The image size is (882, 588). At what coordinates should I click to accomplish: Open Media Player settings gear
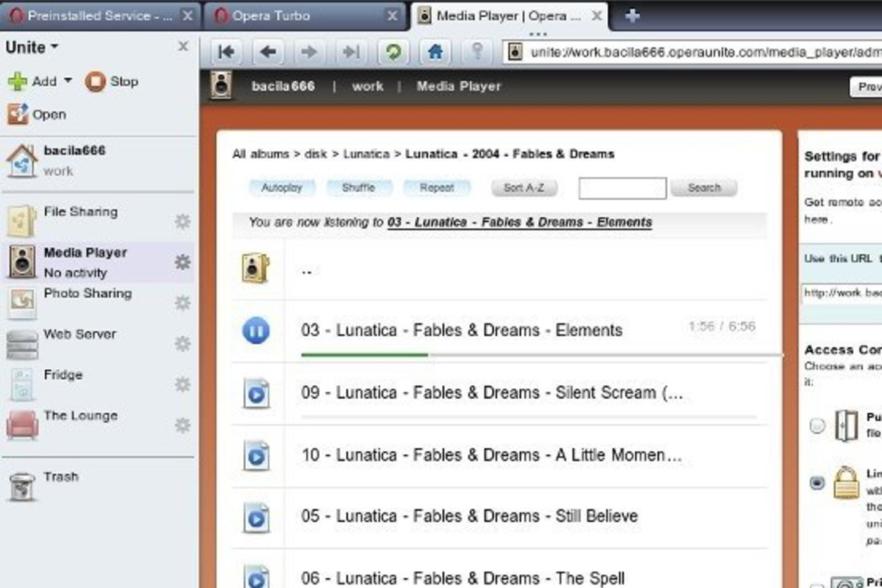point(183,262)
